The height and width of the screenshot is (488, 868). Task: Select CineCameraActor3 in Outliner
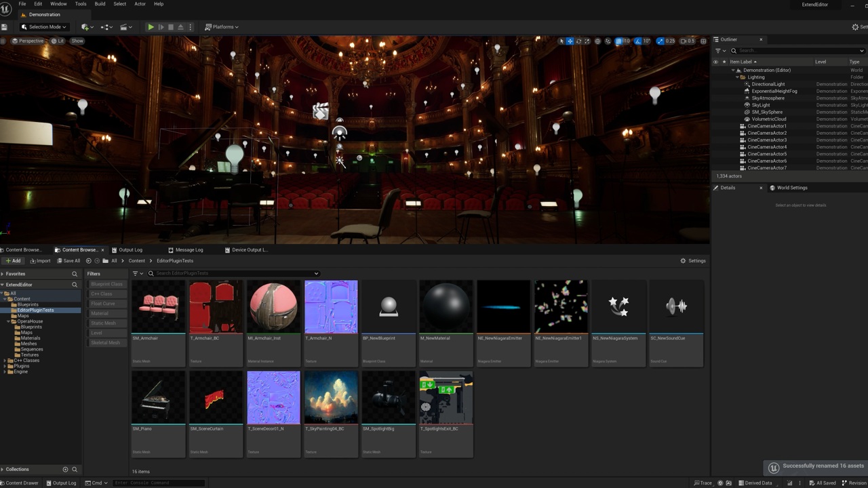[767, 140]
